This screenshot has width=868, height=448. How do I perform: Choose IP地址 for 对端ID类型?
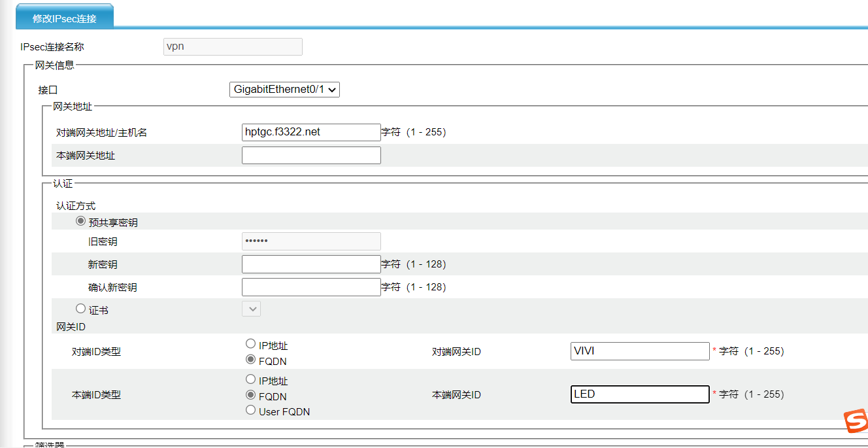(250, 344)
